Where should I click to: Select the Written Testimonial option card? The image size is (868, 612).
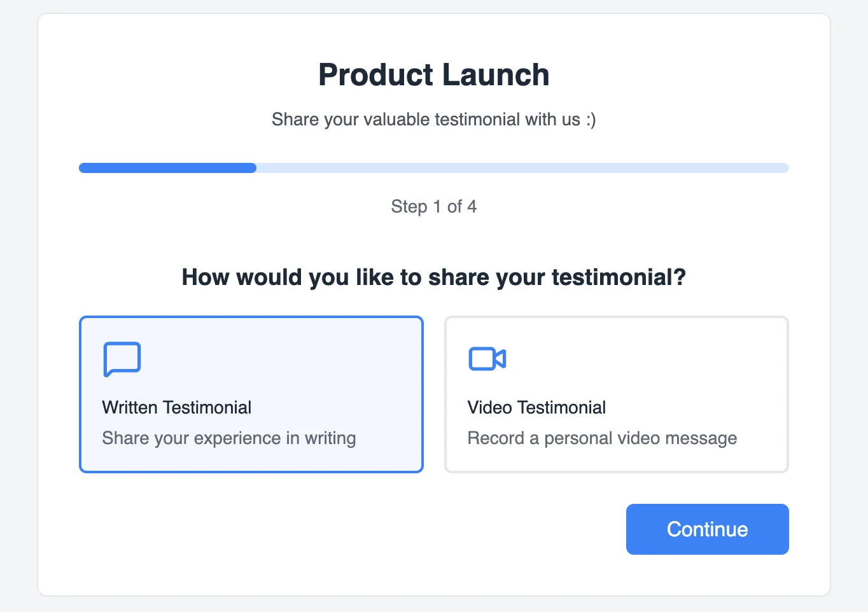point(251,394)
